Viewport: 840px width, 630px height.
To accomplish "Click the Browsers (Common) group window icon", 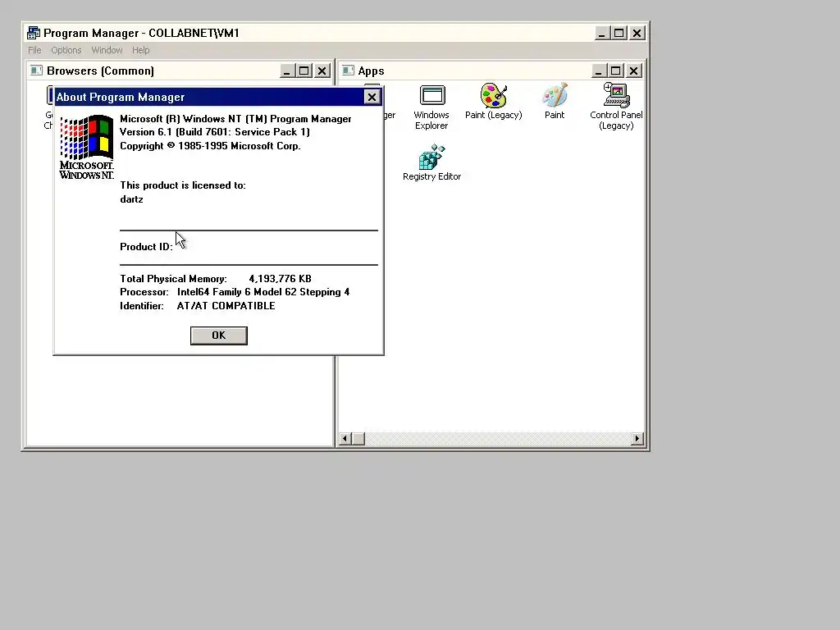I will [36, 71].
